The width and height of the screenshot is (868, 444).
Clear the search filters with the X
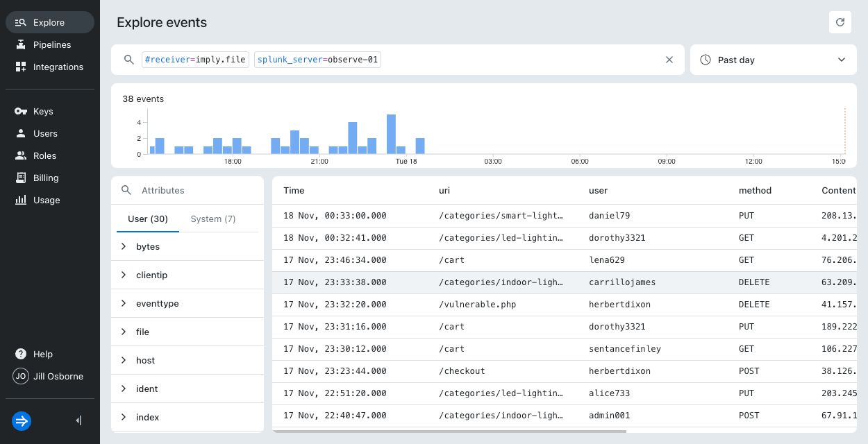tap(669, 60)
